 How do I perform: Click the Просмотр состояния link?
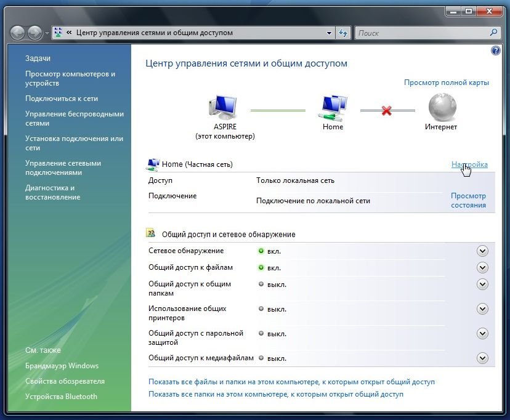(468, 200)
